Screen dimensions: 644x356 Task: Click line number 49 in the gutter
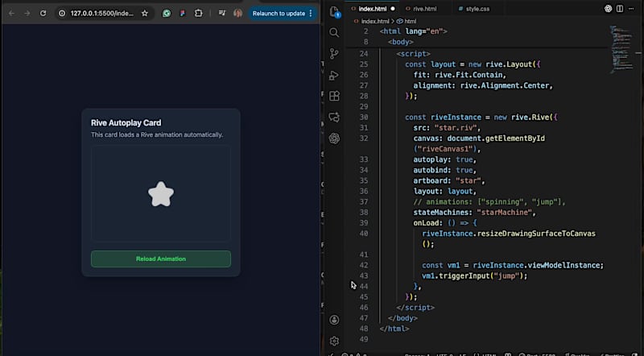point(364,340)
